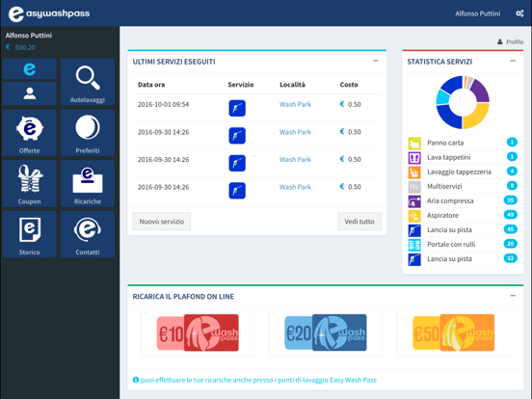Screen dimensions: 532x399
Task: Click the ricariche info note text
Action: click(x=258, y=380)
